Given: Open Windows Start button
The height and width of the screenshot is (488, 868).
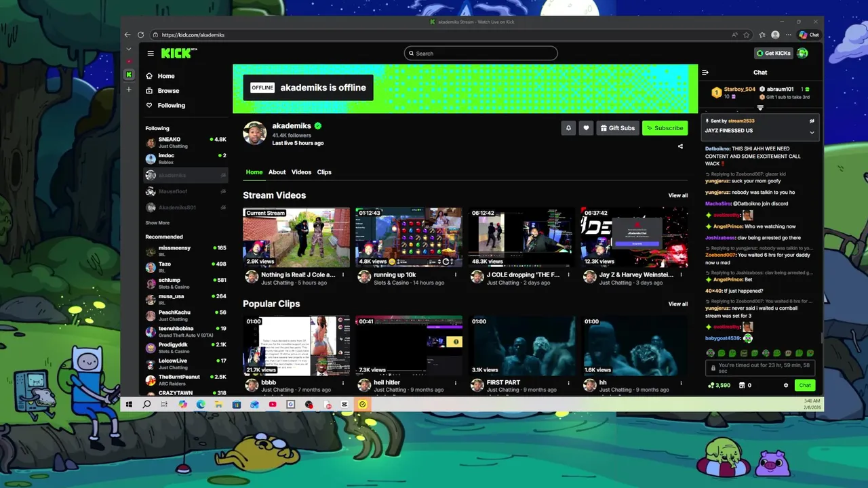Looking at the screenshot, I should 129,405.
